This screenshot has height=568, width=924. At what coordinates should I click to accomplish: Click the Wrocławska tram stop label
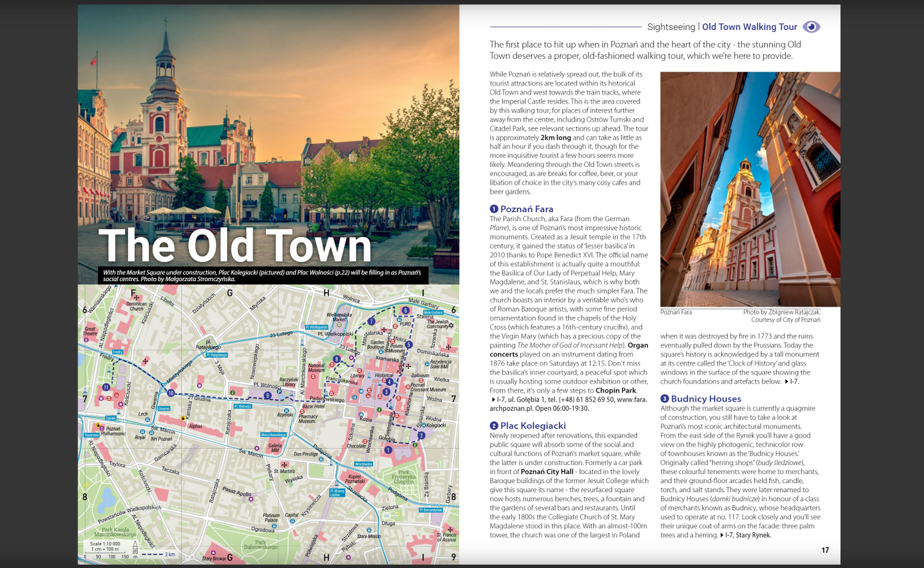click(363, 464)
